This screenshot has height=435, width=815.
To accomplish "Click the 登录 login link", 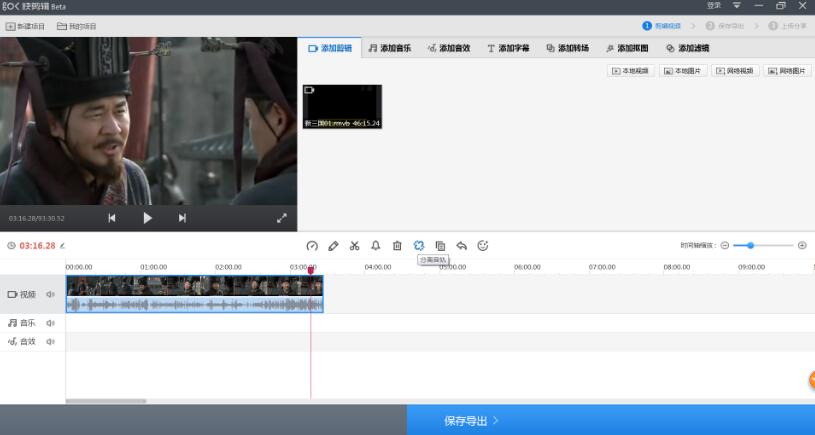I will pyautogui.click(x=714, y=6).
